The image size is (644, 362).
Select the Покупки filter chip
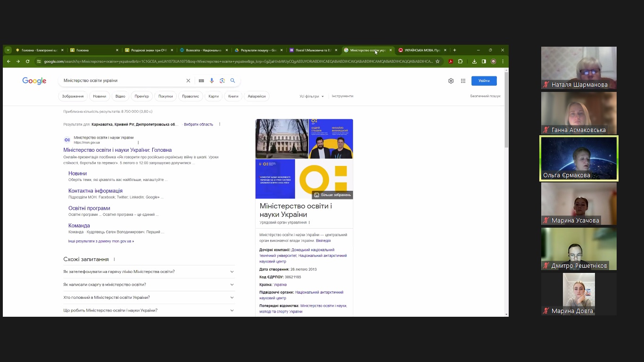(x=165, y=96)
